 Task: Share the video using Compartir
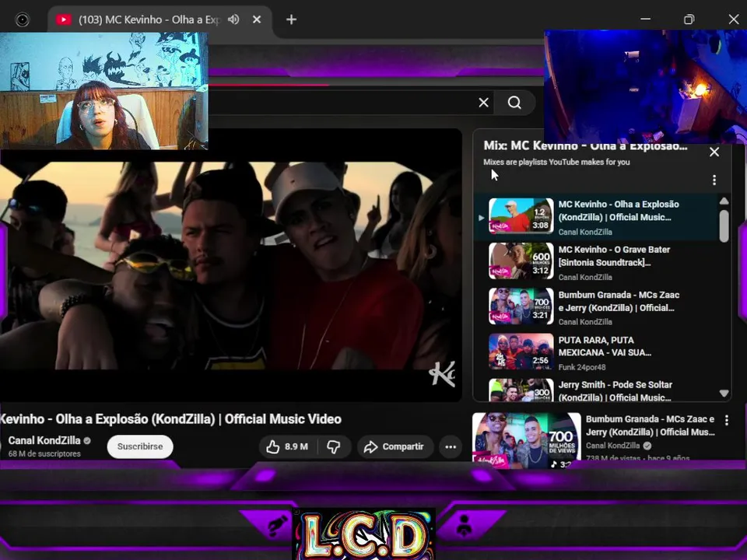394,446
